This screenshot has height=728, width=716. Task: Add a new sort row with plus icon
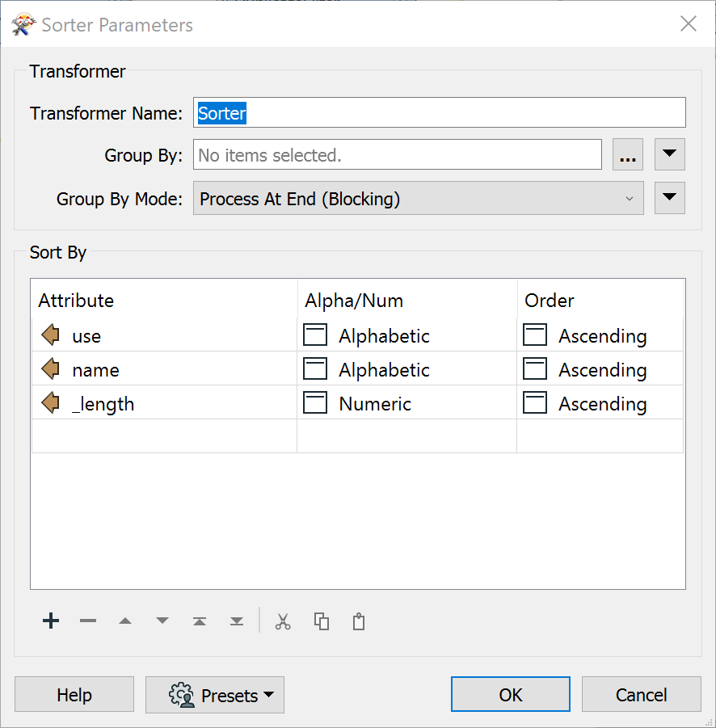click(x=50, y=621)
